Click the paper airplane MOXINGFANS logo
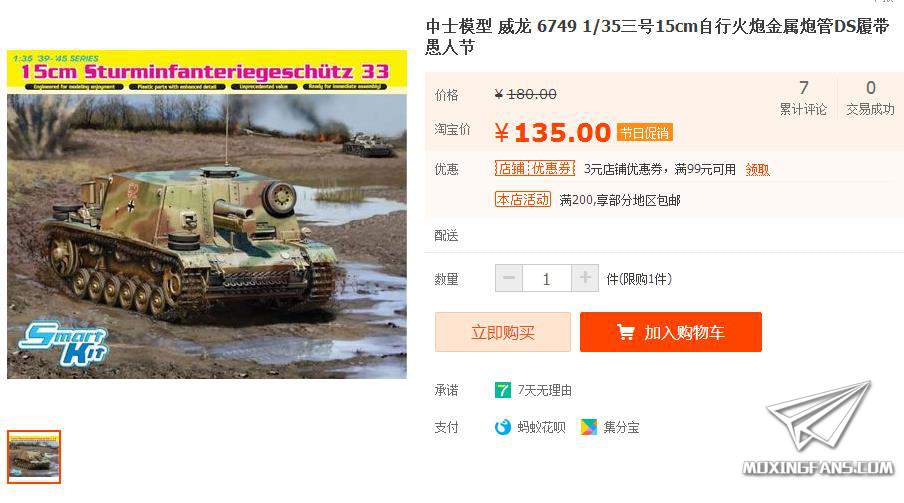The width and height of the screenshot is (904, 503). [x=819, y=427]
